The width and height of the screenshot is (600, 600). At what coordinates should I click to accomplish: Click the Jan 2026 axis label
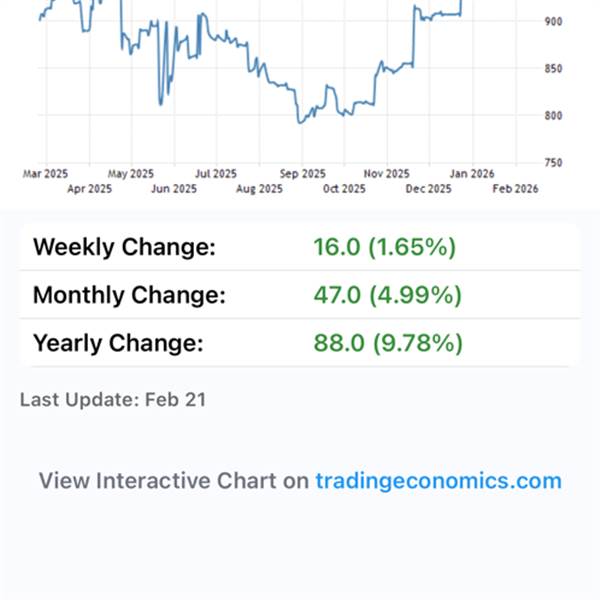click(x=471, y=173)
